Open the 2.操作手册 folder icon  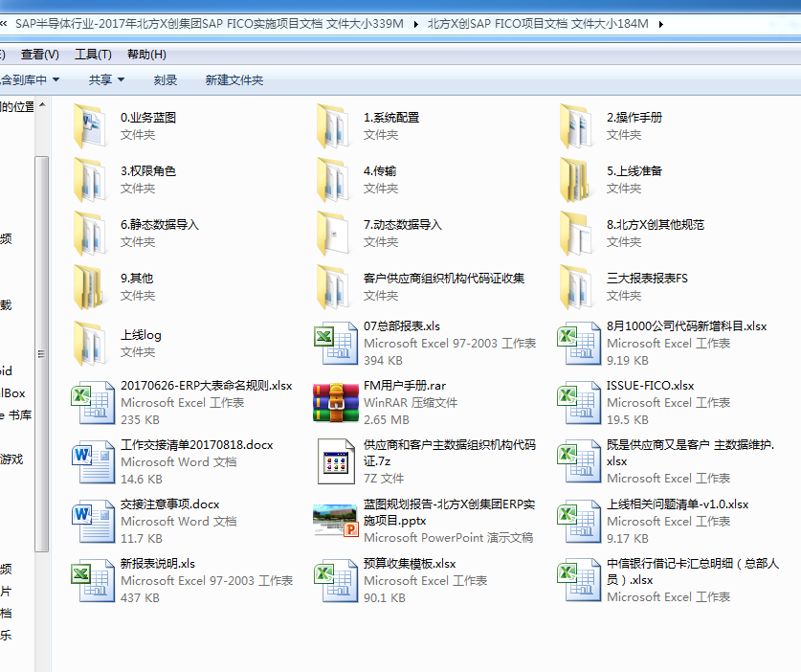click(x=576, y=125)
